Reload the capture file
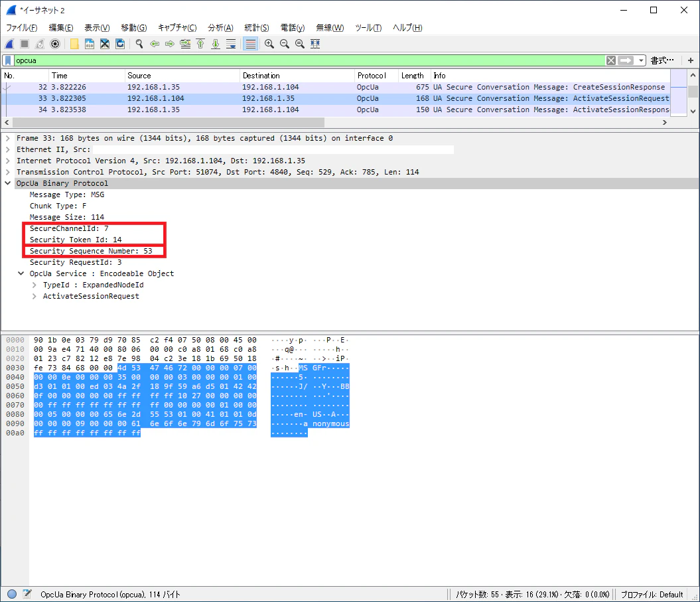The image size is (700, 602). coord(119,44)
